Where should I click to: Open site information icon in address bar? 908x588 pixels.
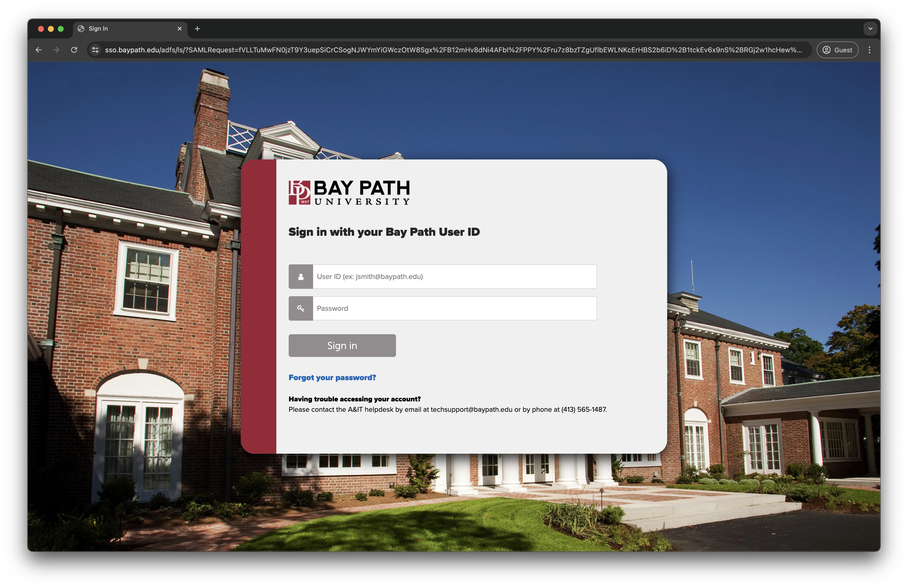click(95, 50)
